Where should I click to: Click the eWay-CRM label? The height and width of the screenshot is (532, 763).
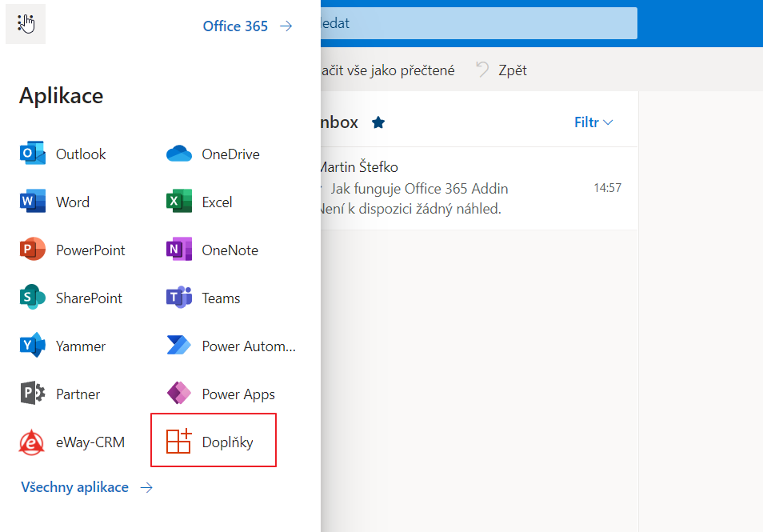(90, 442)
